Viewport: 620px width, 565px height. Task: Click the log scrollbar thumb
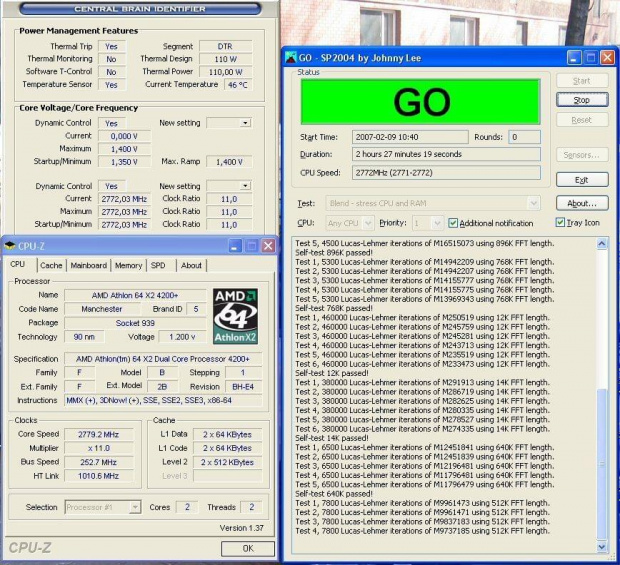601,464
